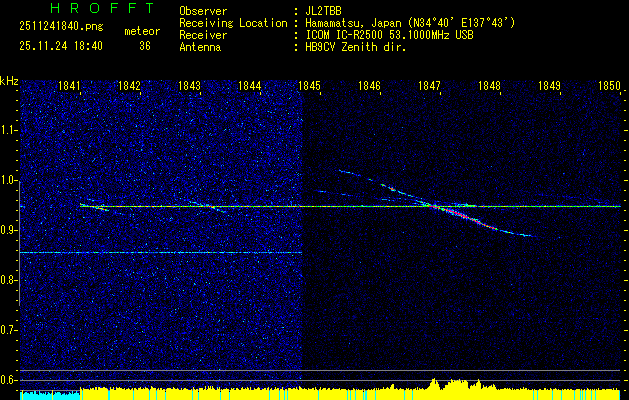This screenshot has height=400, width=629.
Task: Click the kHz unit label
Action: tap(9, 80)
